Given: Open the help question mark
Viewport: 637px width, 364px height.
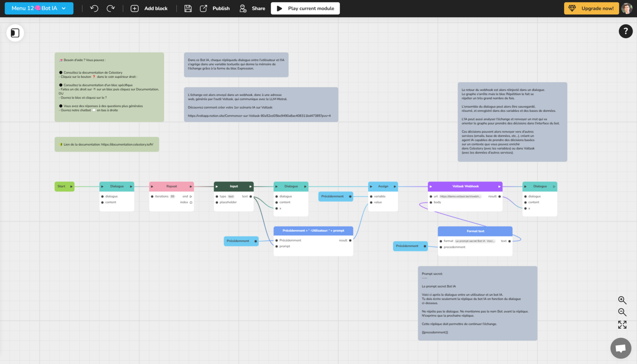Looking at the screenshot, I should 625,31.
